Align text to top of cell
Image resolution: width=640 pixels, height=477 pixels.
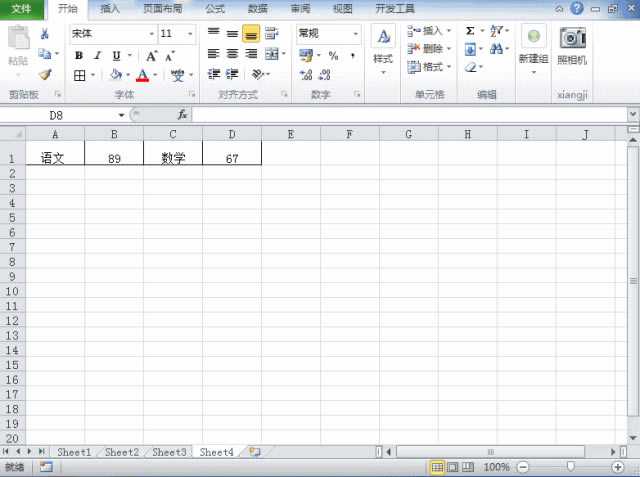point(213,33)
